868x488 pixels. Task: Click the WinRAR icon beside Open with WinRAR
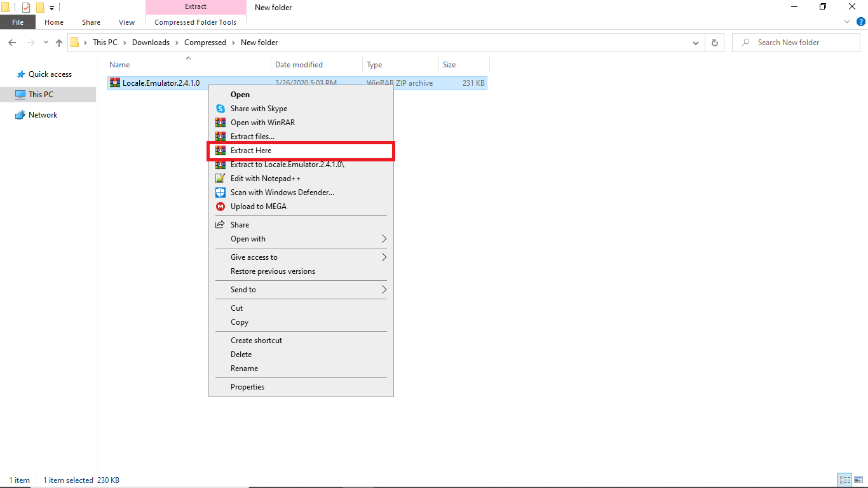220,123
